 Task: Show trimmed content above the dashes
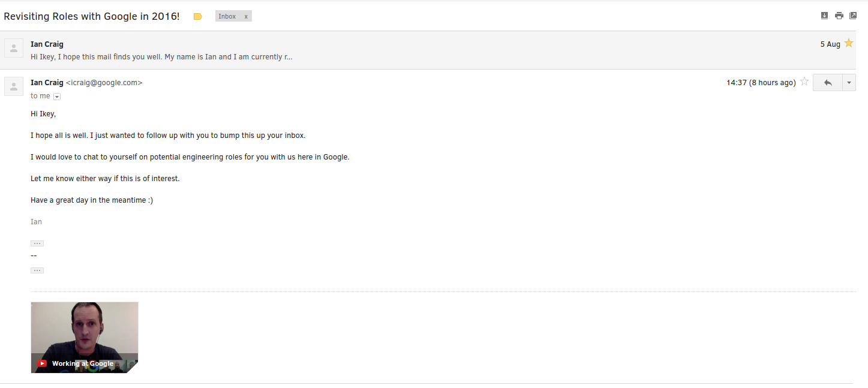[x=37, y=243]
